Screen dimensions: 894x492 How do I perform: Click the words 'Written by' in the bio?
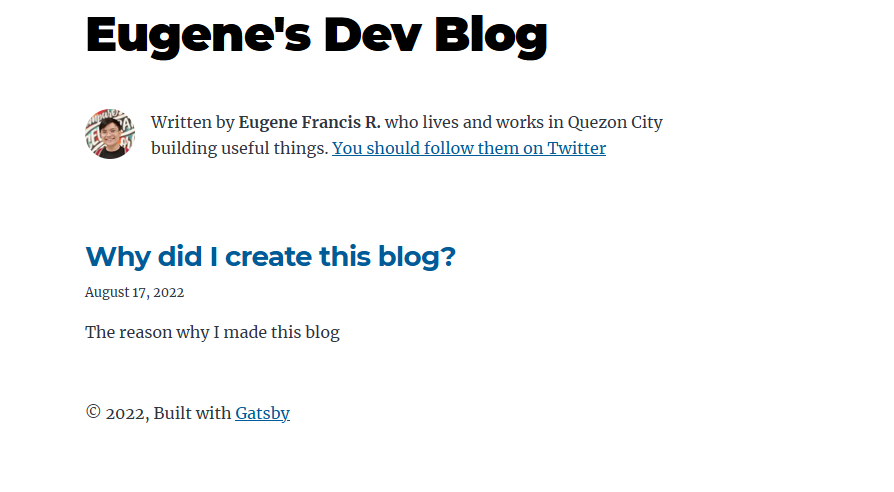tap(193, 123)
